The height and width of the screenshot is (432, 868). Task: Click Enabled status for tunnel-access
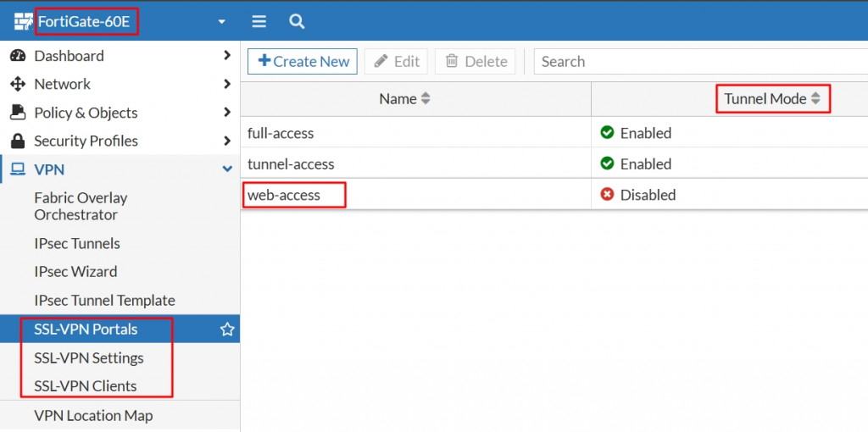(x=645, y=163)
